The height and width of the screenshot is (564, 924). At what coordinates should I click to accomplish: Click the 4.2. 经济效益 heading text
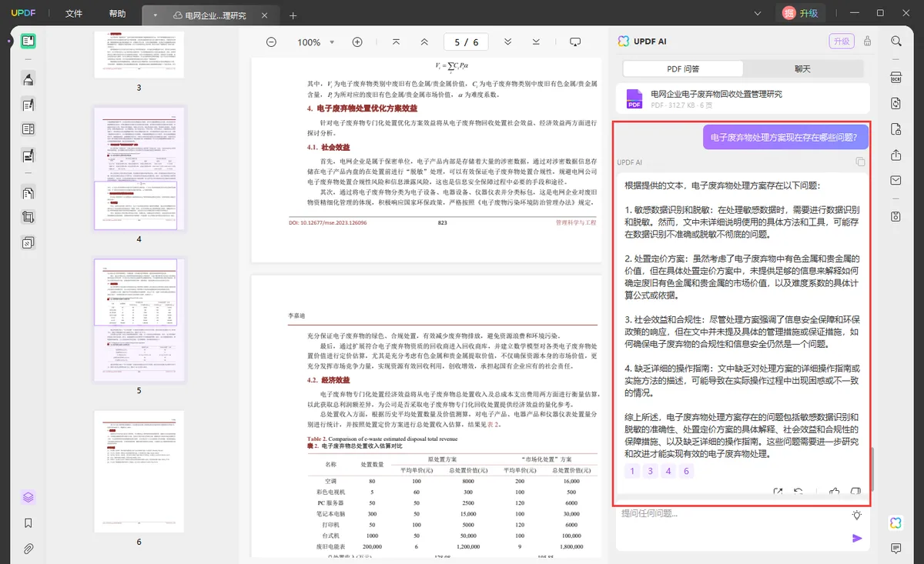point(329,380)
